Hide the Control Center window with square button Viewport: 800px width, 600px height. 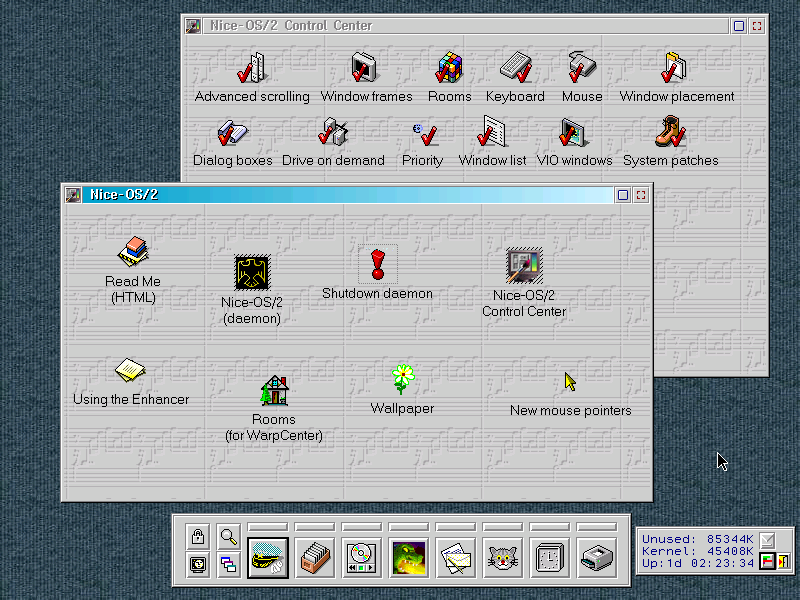coord(739,26)
